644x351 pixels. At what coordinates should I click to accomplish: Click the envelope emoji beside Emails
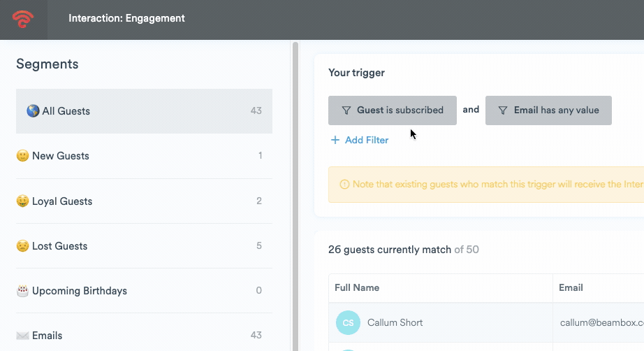coord(22,336)
